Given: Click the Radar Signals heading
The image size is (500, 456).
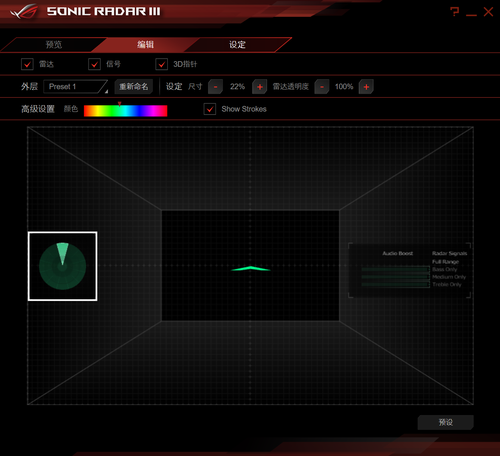Looking at the screenshot, I should coord(449,253).
